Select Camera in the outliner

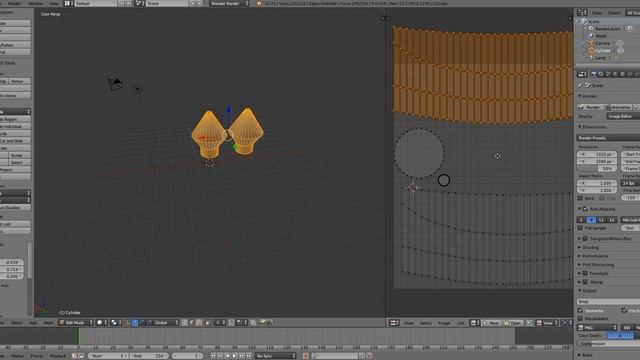pos(602,43)
